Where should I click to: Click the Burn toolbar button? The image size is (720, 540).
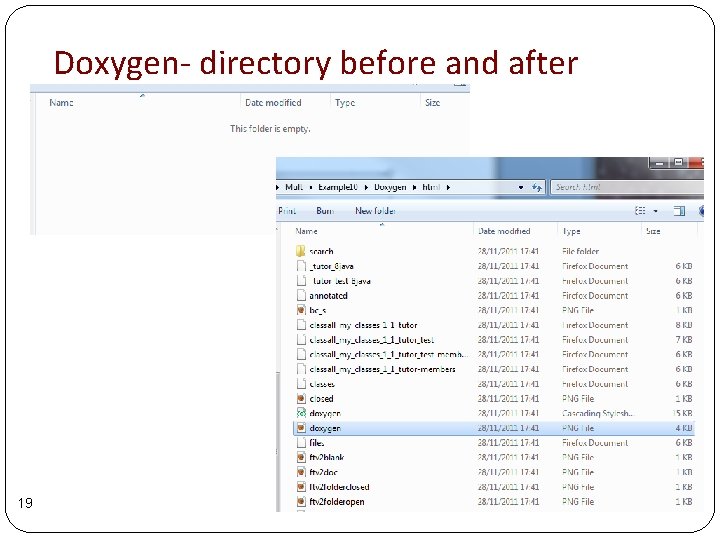point(325,211)
